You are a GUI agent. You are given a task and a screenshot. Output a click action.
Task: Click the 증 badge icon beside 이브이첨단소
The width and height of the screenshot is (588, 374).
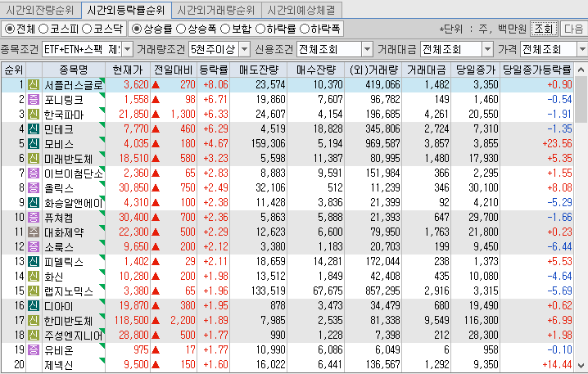pyautogui.click(x=34, y=173)
